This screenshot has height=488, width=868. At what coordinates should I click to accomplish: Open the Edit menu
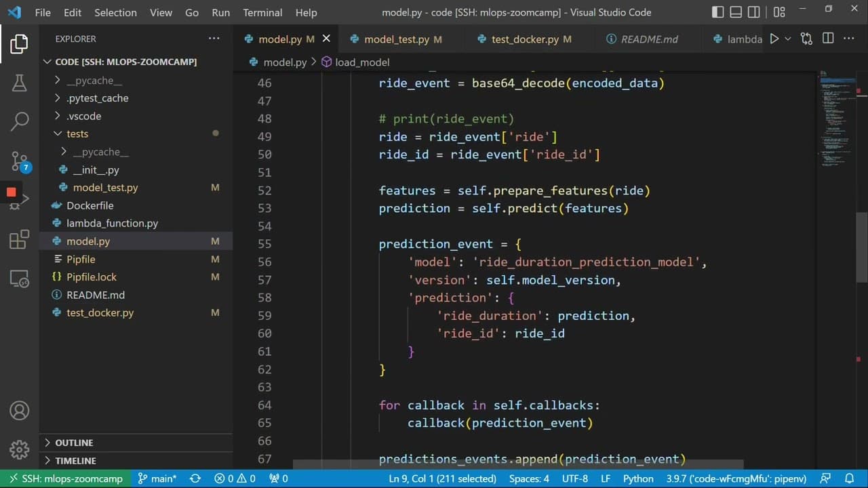coord(73,12)
